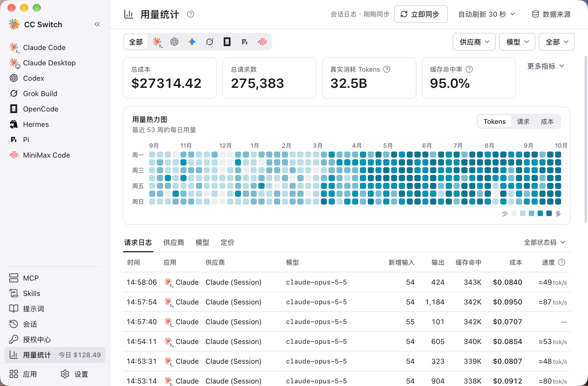588x386 pixels.
Task: Open 会话 history in sidebar
Action: point(55,324)
